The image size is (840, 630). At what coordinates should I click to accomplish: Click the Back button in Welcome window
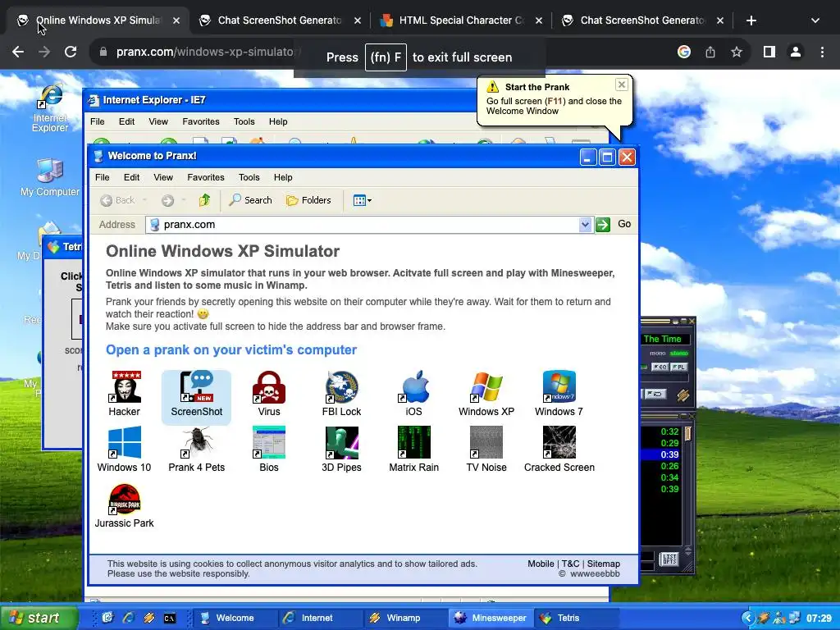[x=117, y=200]
